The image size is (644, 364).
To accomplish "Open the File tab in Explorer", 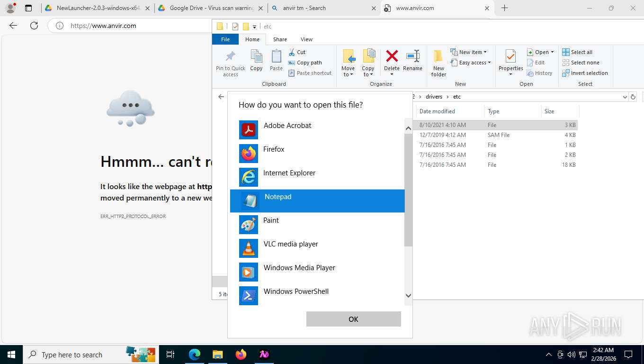I will tap(225, 39).
